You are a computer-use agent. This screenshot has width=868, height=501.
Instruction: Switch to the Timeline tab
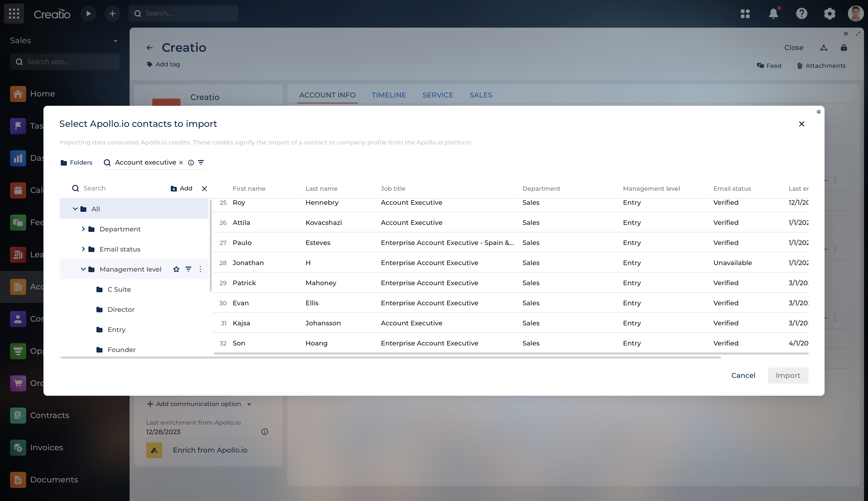tap(389, 95)
